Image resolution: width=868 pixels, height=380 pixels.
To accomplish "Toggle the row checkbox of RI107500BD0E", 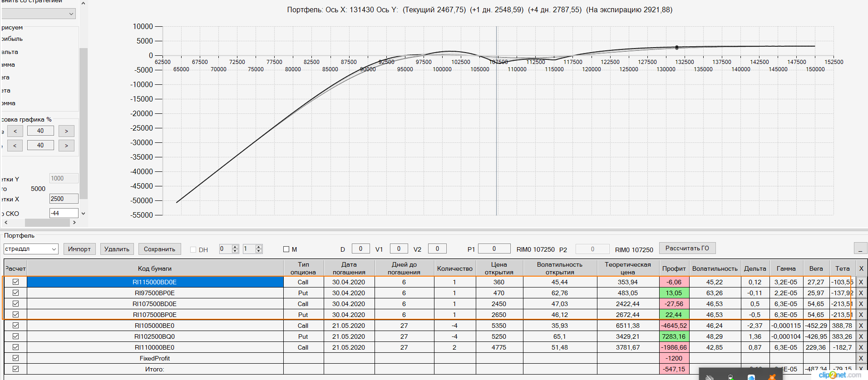I will (x=15, y=304).
